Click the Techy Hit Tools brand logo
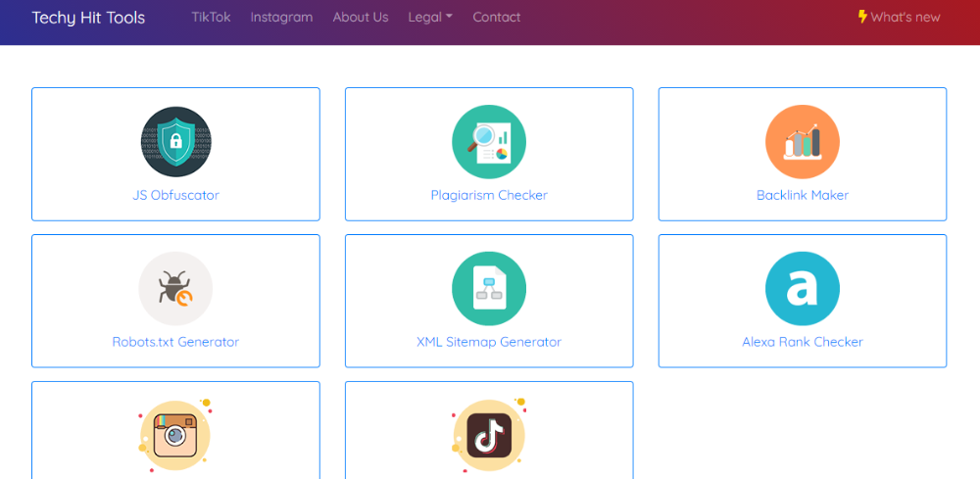This screenshot has height=479, width=980. (88, 18)
